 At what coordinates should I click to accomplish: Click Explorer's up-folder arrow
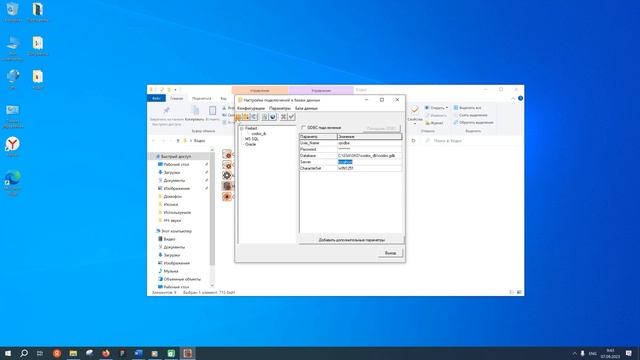point(178,141)
